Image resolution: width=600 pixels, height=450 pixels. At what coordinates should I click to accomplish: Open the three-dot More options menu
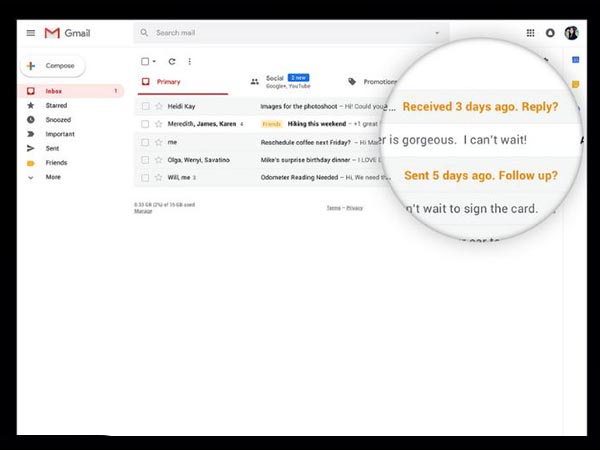[190, 61]
